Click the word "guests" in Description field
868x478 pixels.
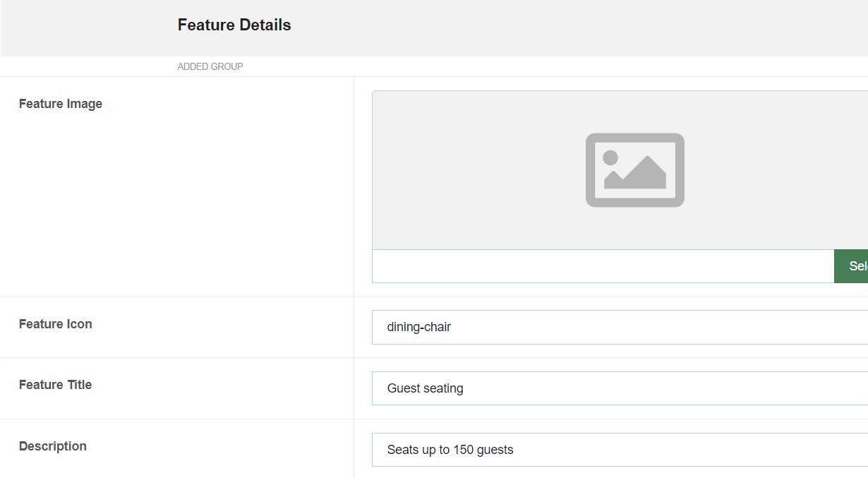[x=494, y=450]
